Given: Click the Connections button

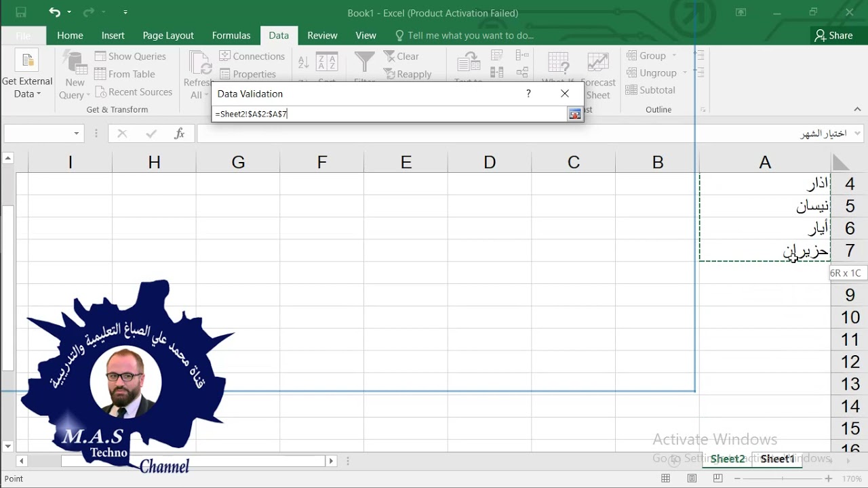Looking at the screenshot, I should (252, 56).
